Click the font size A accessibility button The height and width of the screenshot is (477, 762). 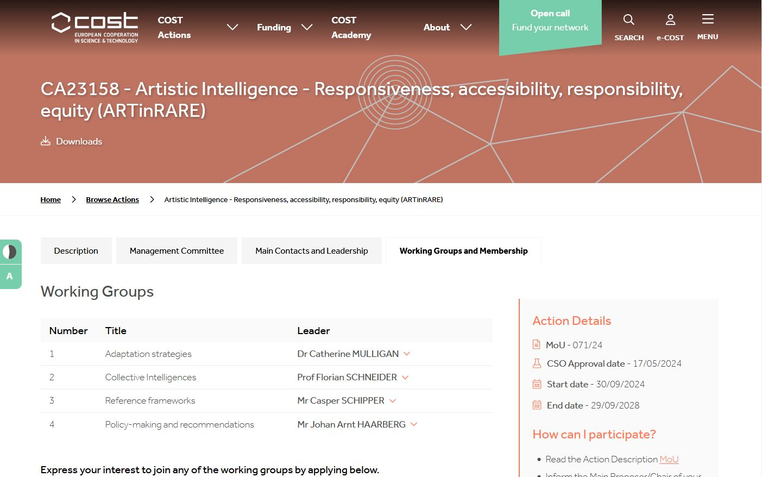tap(9, 276)
